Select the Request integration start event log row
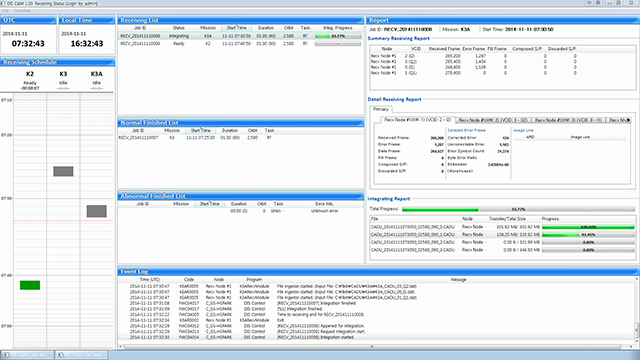 376,331
